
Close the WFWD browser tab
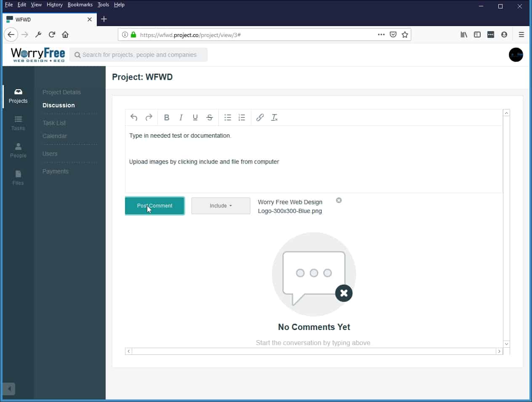point(90,19)
